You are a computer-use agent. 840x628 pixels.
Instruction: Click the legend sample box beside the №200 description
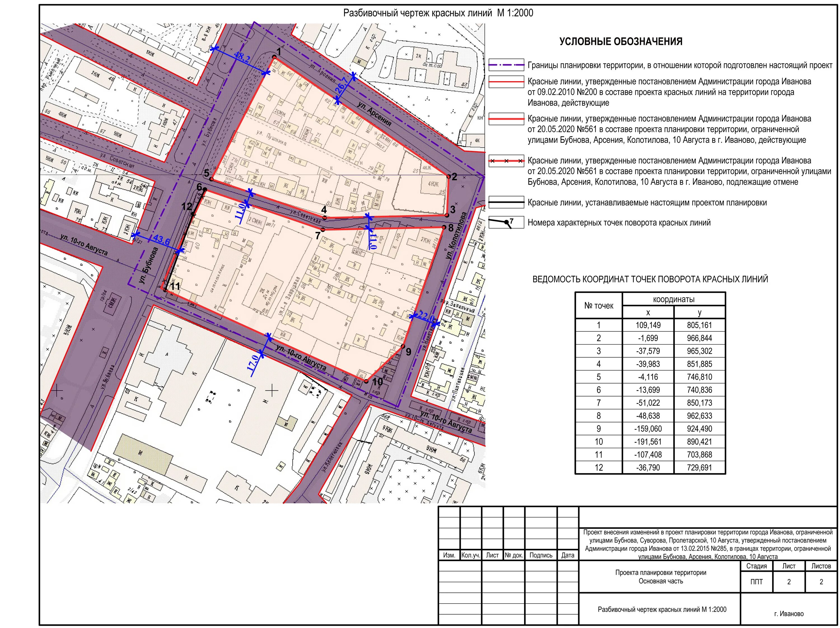(506, 82)
